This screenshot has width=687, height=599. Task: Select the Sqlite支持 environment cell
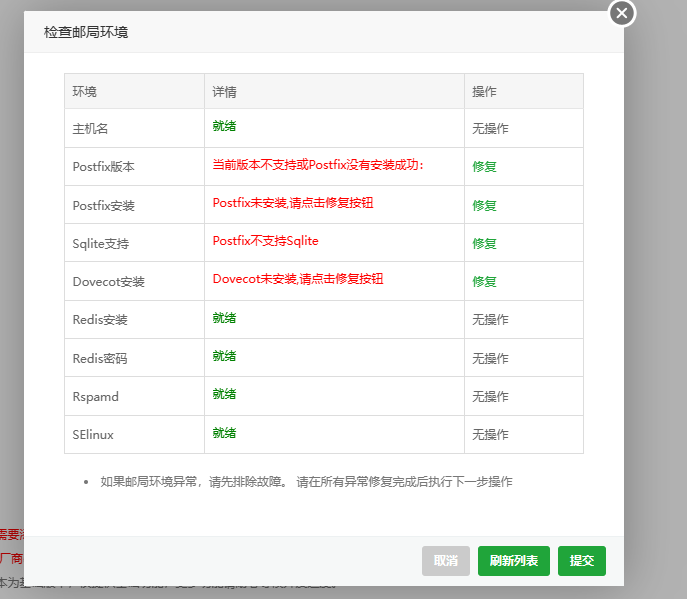click(135, 243)
